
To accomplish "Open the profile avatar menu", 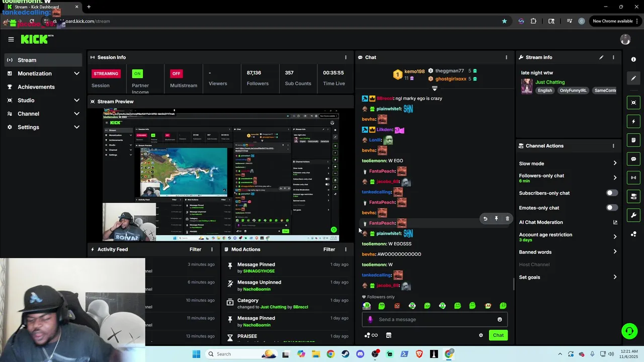I will (625, 40).
